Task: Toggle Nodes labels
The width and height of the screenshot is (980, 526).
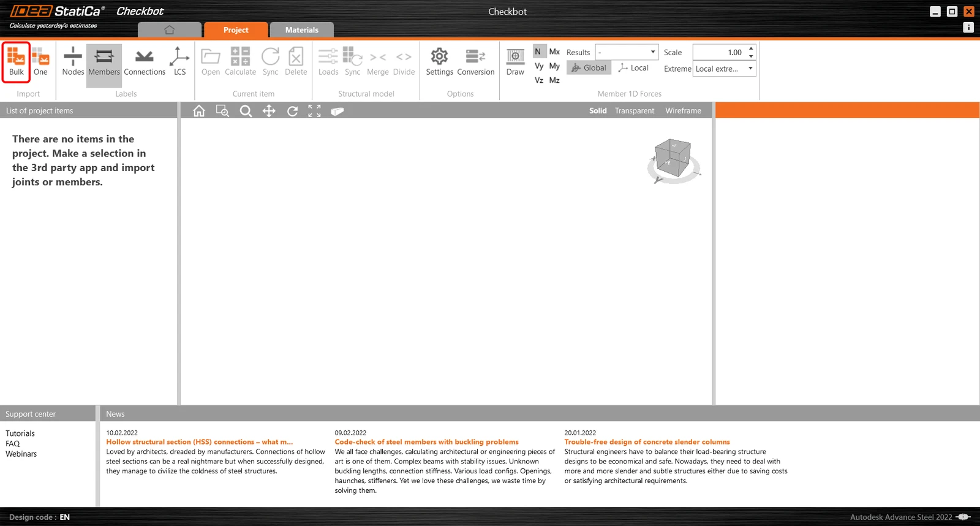Action: (73, 62)
